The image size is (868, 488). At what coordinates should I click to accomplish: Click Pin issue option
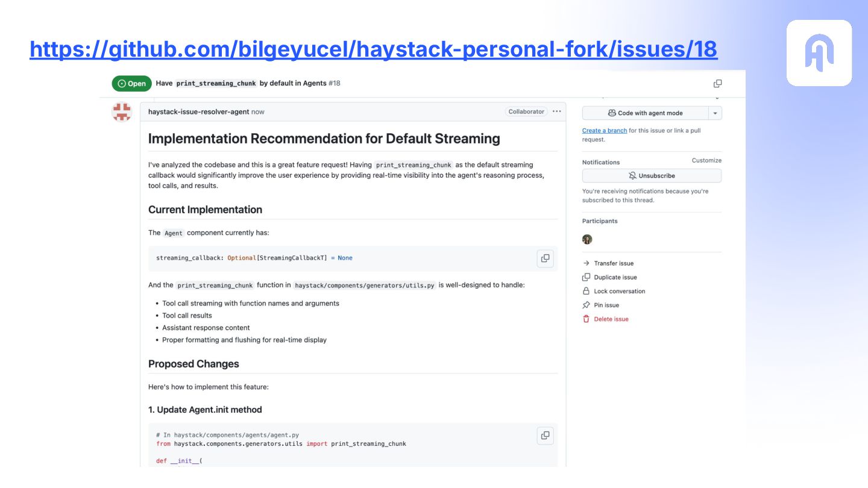tap(601, 305)
